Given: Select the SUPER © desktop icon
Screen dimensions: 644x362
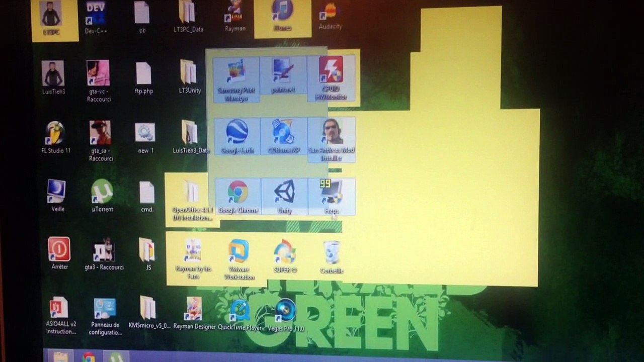Looking at the screenshot, I should (x=285, y=257).
